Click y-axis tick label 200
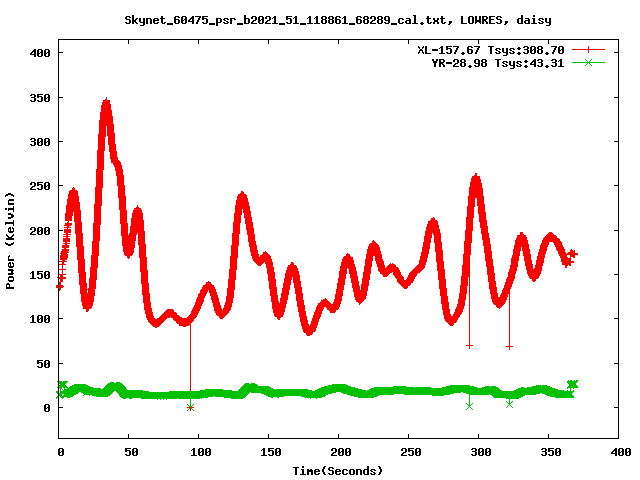The width and height of the screenshot is (640, 480). click(x=40, y=231)
